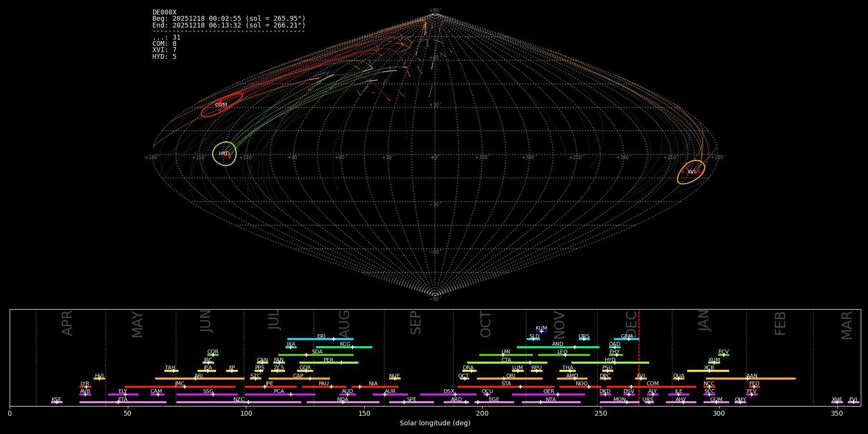The image size is (868, 434).
Task: Select the GEM shower bar
Action: pos(626,339)
